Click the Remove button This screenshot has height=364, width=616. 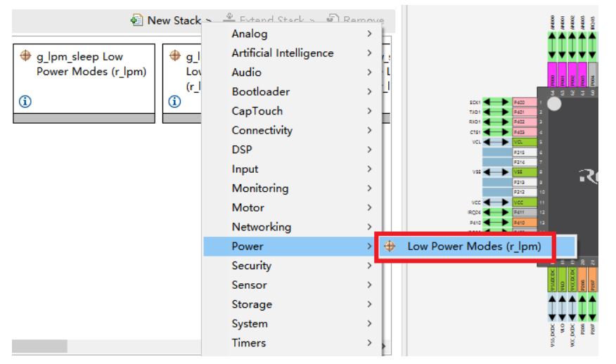tap(356, 20)
